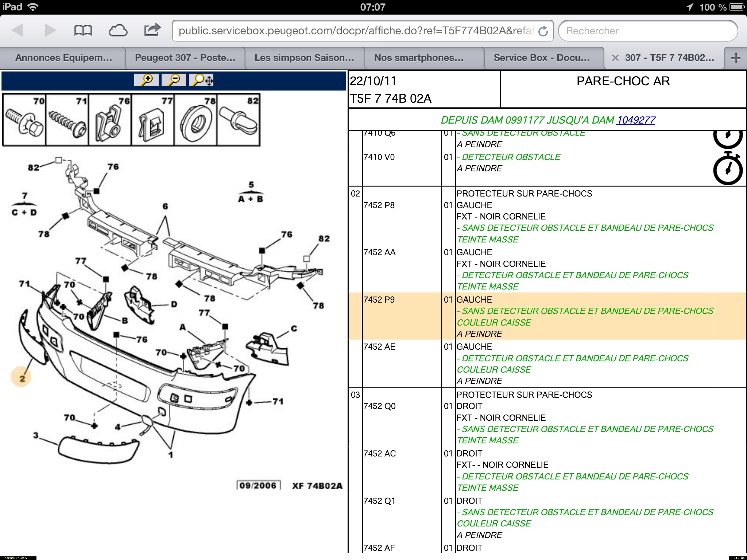747x560 pixels.
Task: Open a new tab with plus button
Action: click(736, 58)
